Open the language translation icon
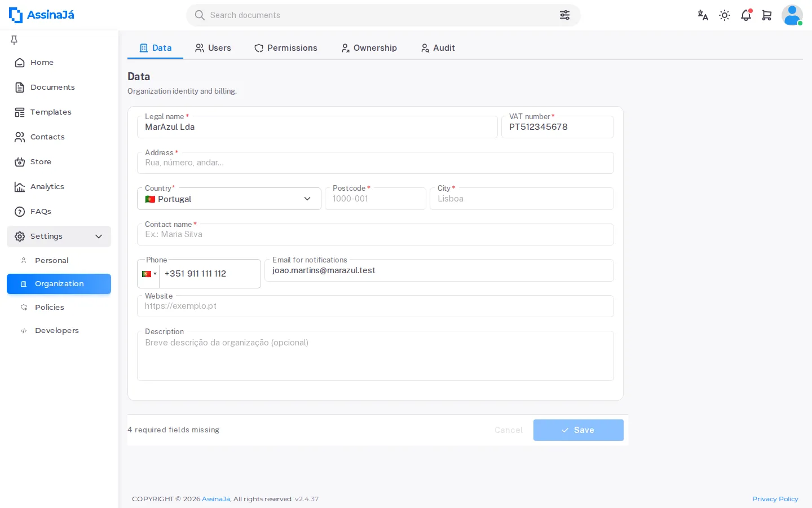This screenshot has width=812, height=508. (x=703, y=15)
